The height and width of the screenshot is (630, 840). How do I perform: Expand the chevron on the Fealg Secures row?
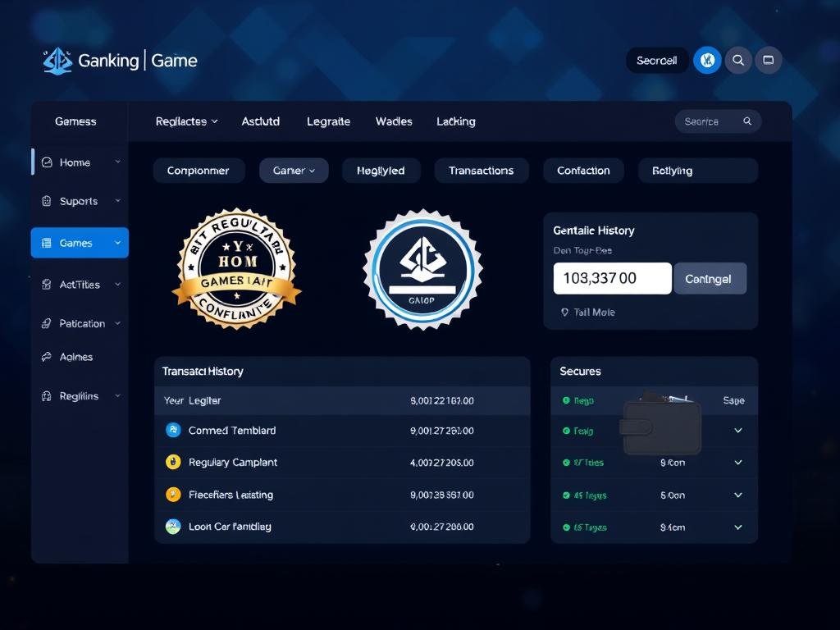click(x=737, y=430)
